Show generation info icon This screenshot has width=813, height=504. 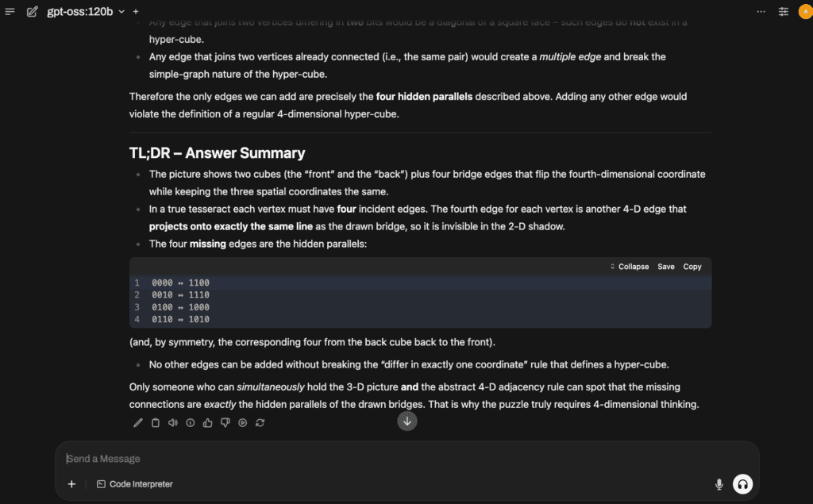[191, 422]
